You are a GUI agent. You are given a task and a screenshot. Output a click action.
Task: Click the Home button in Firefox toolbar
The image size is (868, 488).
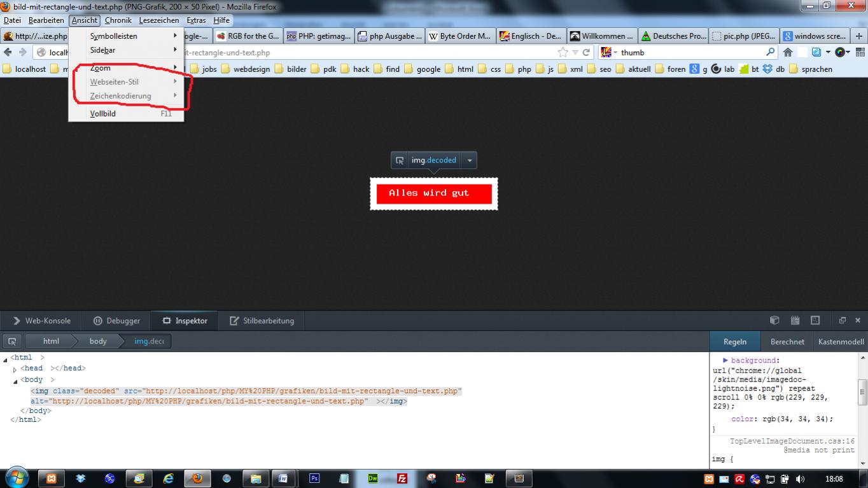788,53
